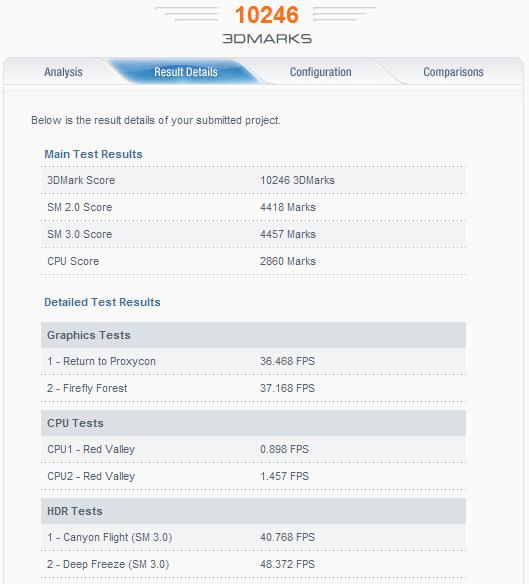Select the Deep Freeze (SM 3.0) row
This screenshot has width=529, height=584.
(253, 564)
